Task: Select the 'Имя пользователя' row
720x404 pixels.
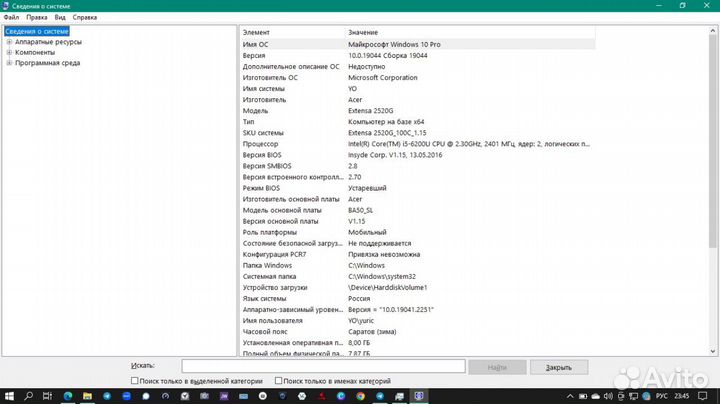Action: (417, 320)
